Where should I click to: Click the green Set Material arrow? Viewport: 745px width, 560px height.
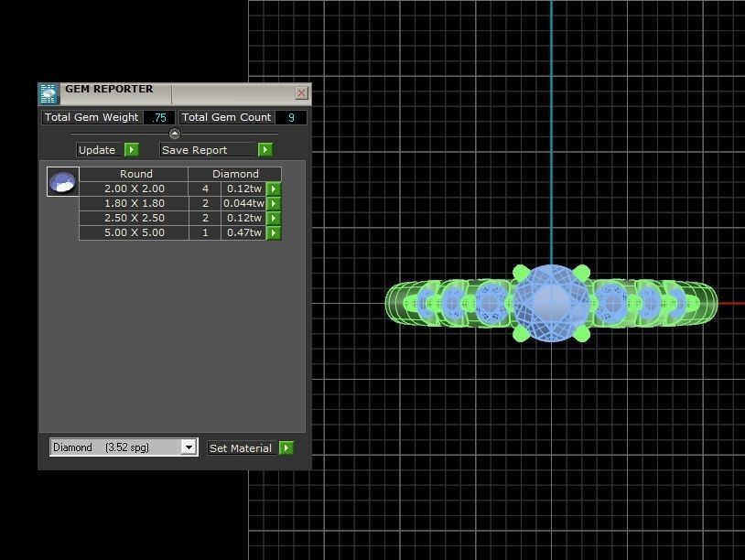286,447
